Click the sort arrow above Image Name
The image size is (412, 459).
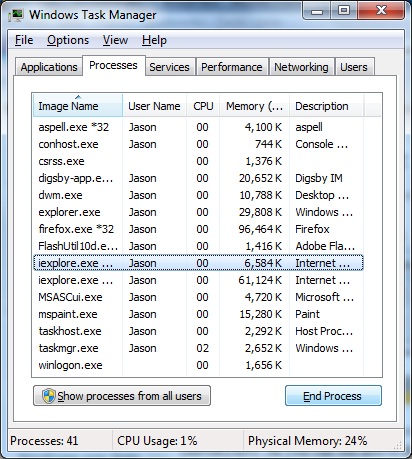tap(78, 97)
